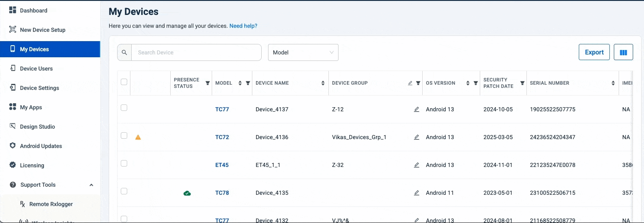Open OS Version column filter
The width and height of the screenshot is (644, 223).
coord(476,83)
